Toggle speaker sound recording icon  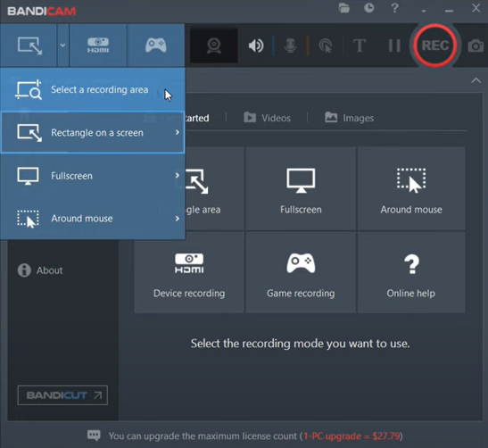pos(256,46)
